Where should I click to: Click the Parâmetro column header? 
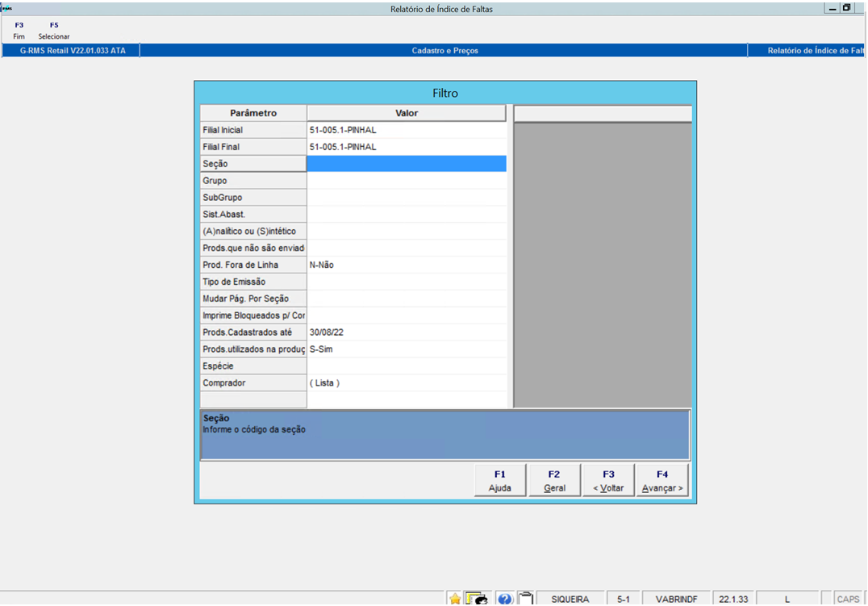click(x=253, y=113)
